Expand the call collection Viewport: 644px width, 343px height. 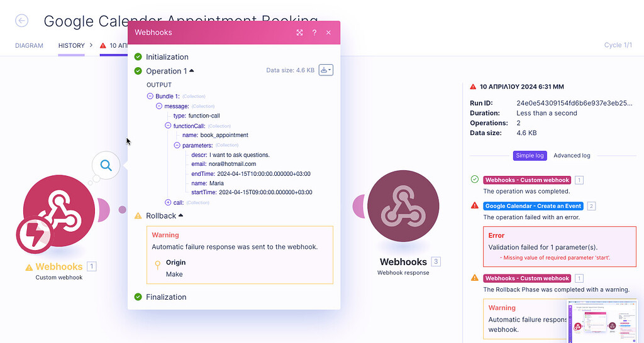(168, 202)
